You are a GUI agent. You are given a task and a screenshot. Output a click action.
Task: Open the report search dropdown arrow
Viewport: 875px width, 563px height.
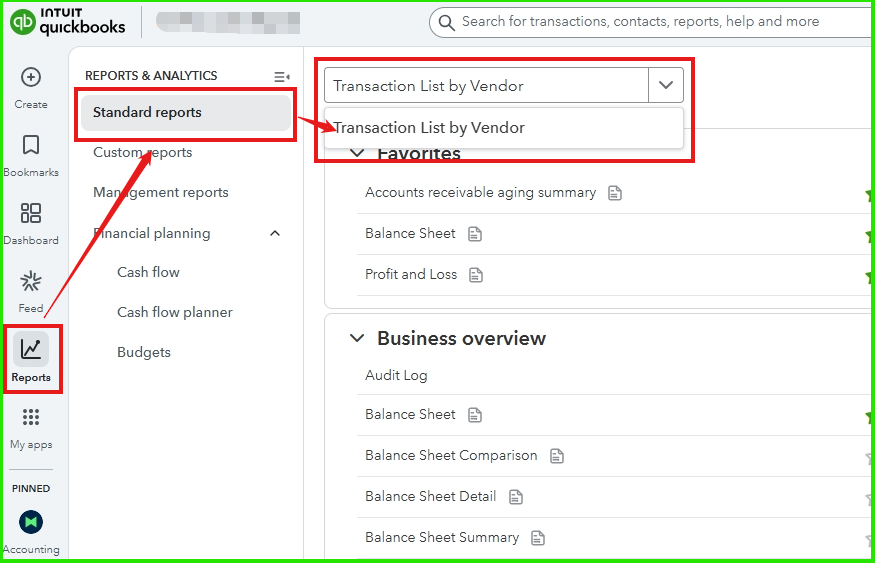click(x=666, y=86)
